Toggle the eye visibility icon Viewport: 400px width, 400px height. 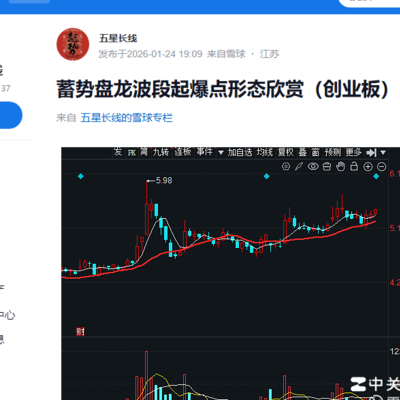(313, 166)
